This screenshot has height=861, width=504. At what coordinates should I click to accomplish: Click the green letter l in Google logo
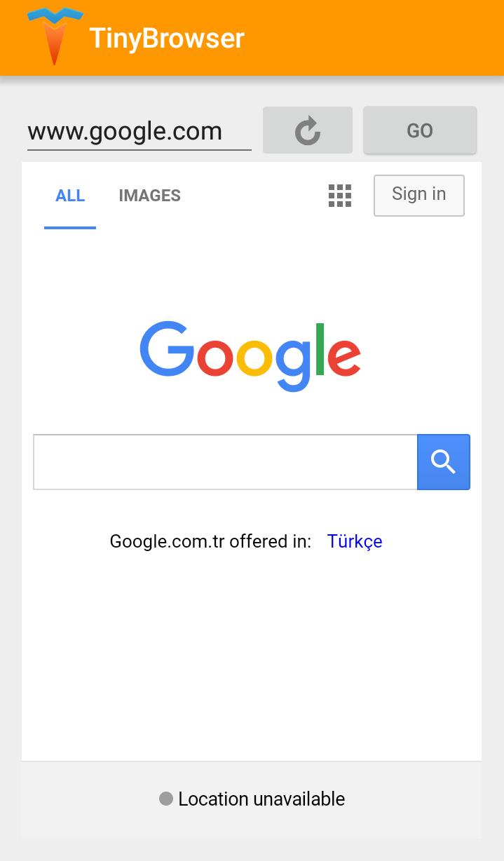point(320,350)
